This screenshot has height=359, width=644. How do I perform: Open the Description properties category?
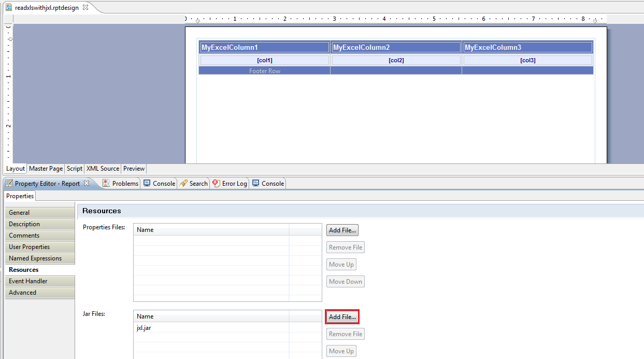coord(40,224)
